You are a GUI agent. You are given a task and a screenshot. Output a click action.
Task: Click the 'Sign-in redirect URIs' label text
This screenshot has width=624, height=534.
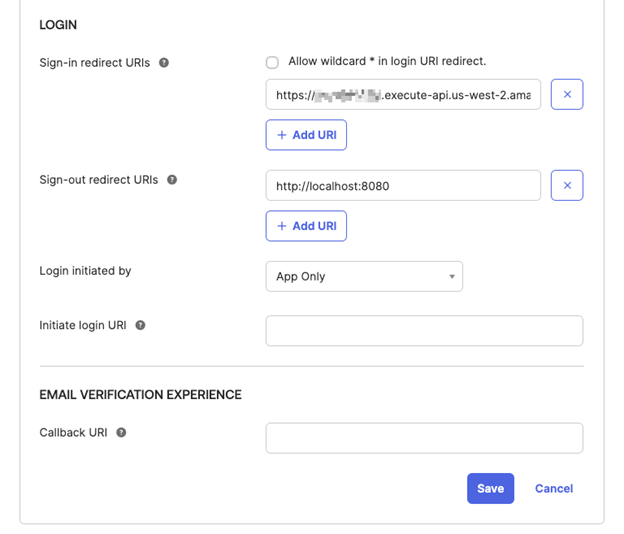pos(94,63)
